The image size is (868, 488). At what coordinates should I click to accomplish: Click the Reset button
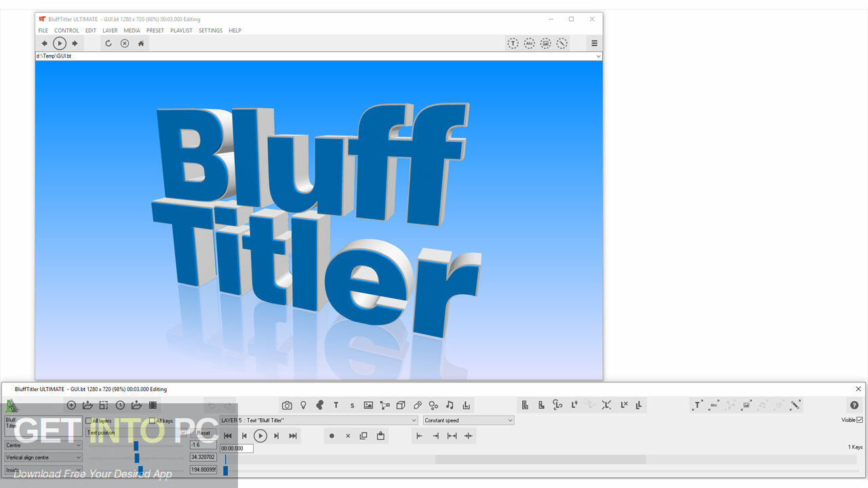[203, 432]
